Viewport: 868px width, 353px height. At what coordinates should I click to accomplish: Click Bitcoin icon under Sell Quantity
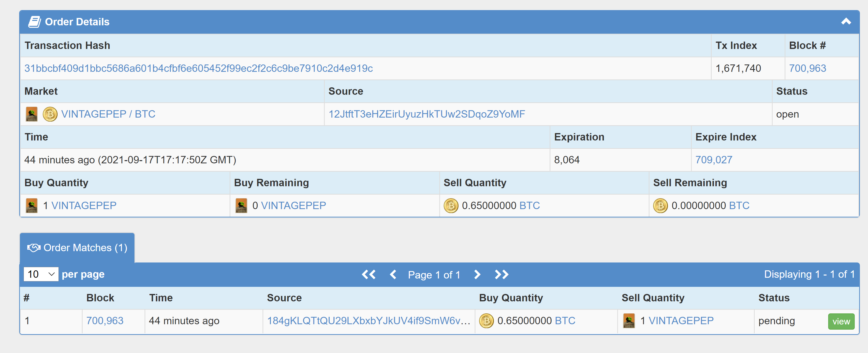tap(451, 206)
